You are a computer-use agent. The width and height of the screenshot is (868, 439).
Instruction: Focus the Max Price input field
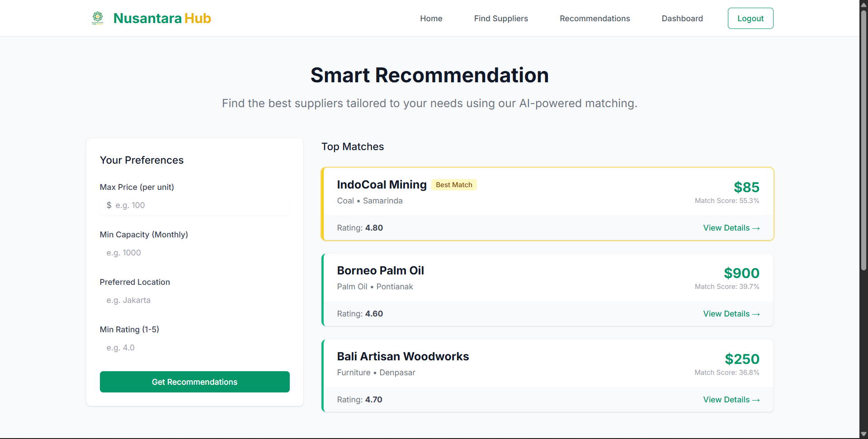[199, 205]
